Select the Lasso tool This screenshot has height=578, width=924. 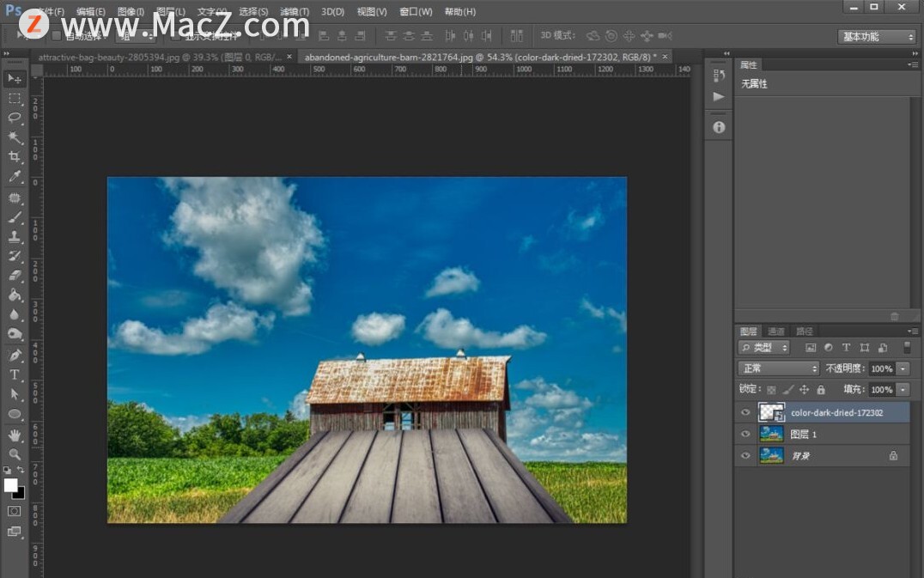(x=15, y=118)
